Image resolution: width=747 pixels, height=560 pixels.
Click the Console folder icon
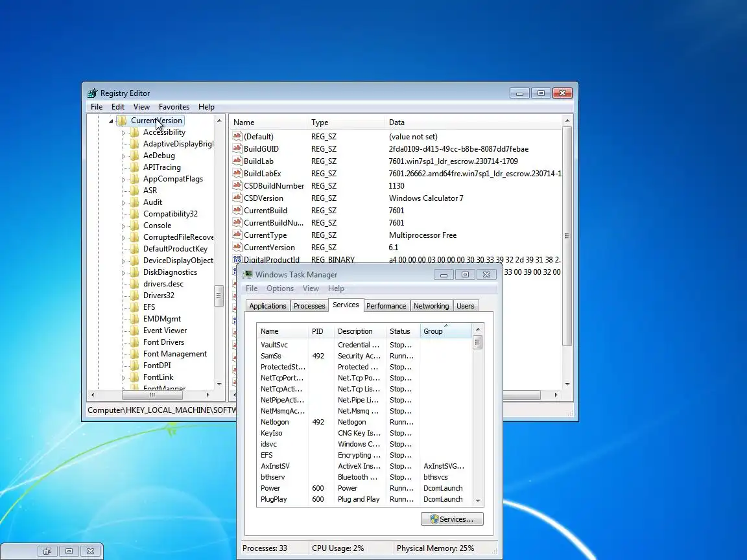coord(135,226)
